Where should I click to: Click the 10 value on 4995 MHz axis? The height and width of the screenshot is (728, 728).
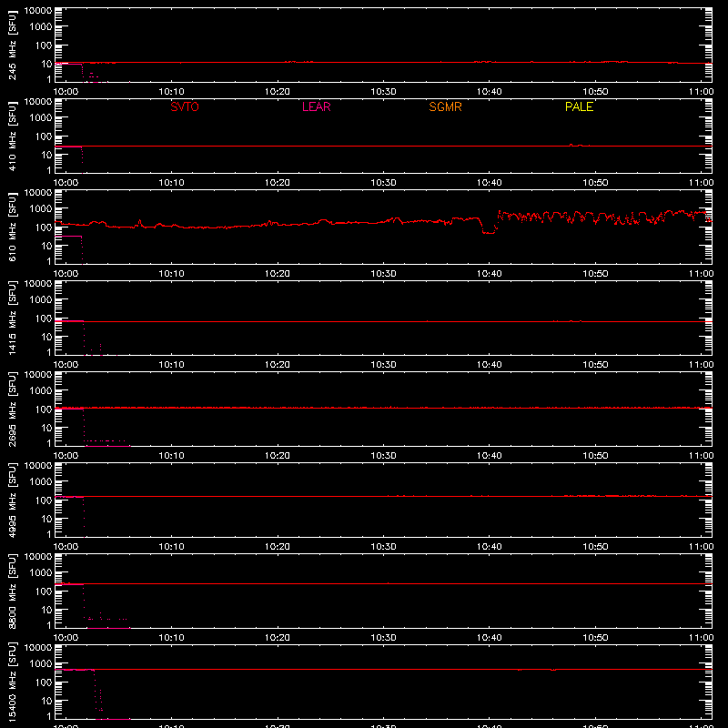(x=46, y=519)
